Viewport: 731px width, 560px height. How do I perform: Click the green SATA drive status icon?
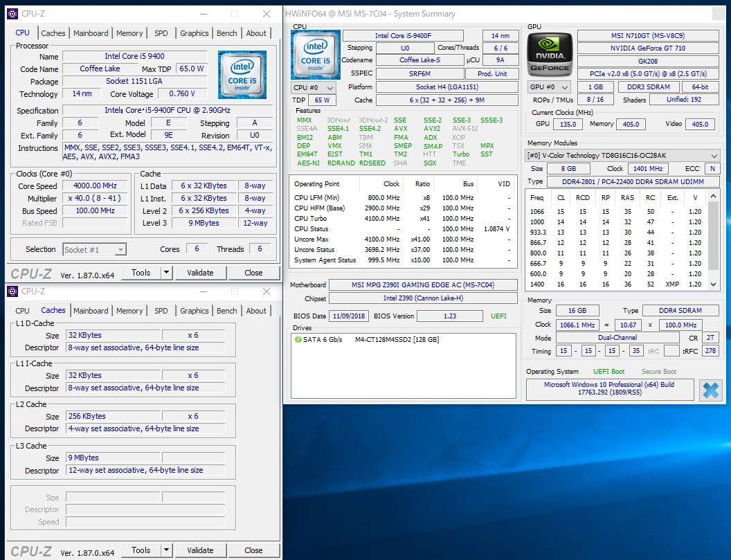pos(298,339)
